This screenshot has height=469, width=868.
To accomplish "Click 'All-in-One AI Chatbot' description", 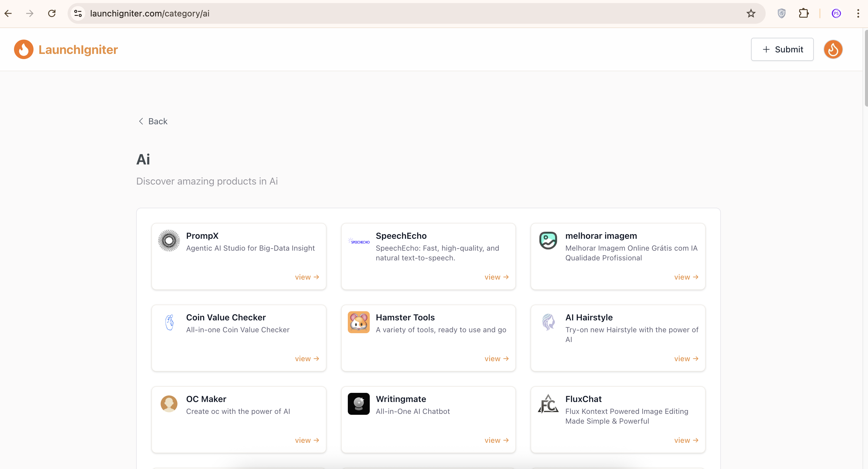I will coord(413,411).
